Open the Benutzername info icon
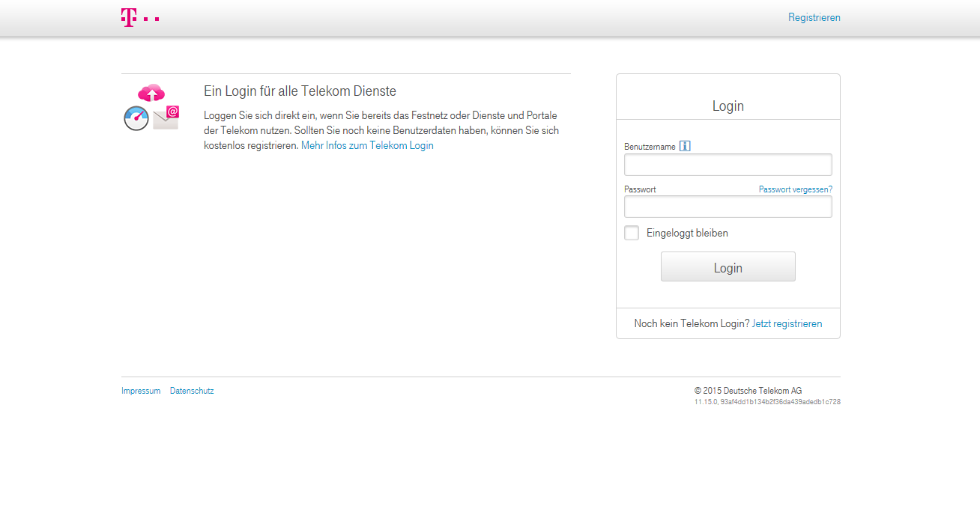980x515 pixels. pyautogui.click(x=685, y=146)
